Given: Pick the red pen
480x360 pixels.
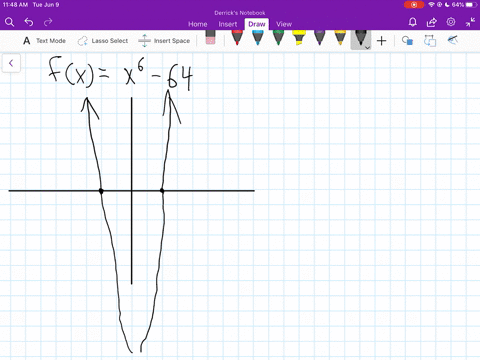Looking at the screenshot, I should coord(237,37).
